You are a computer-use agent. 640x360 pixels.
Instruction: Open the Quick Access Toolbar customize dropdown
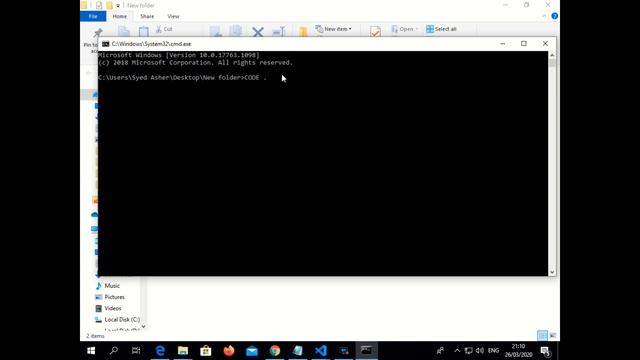coord(118,5)
